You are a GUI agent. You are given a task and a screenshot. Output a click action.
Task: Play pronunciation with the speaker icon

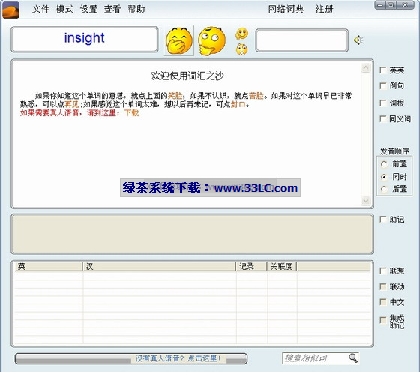pyautogui.click(x=358, y=40)
